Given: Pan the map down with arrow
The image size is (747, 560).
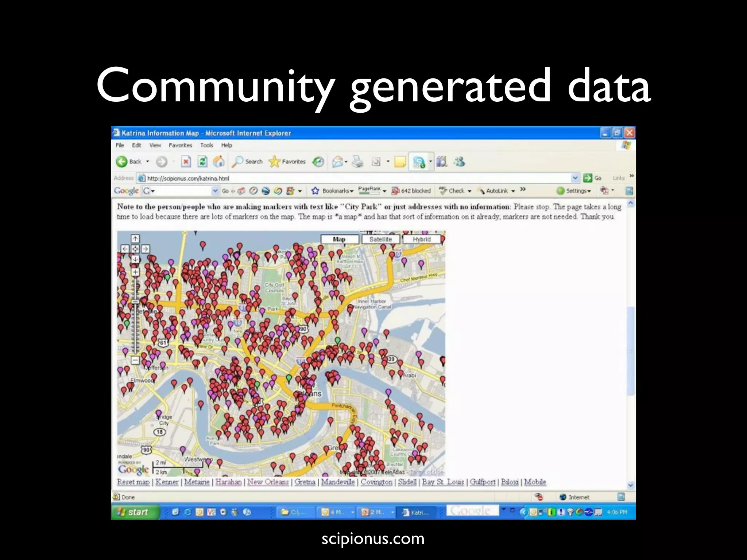Looking at the screenshot, I should coord(135,259).
